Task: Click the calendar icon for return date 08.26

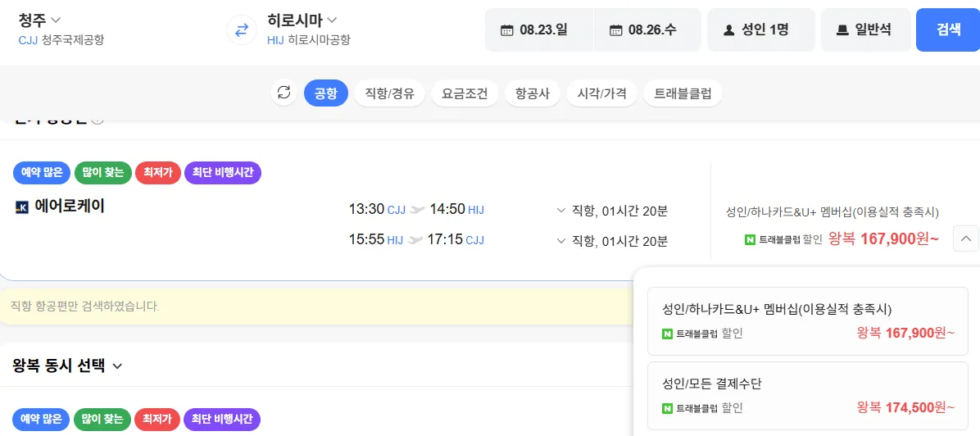Action: (615, 30)
